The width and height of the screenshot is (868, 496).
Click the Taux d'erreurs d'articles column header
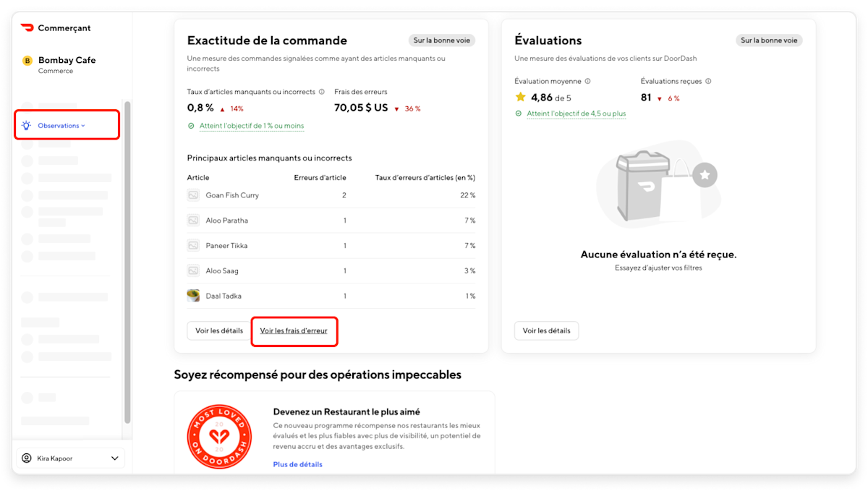425,177
